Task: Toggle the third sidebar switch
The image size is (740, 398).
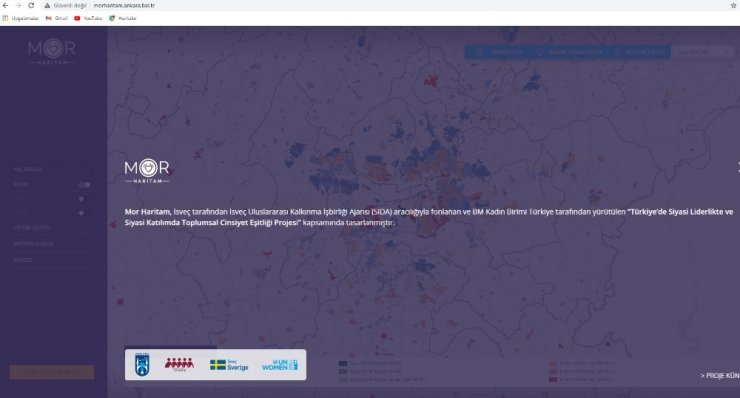Action: (x=82, y=213)
